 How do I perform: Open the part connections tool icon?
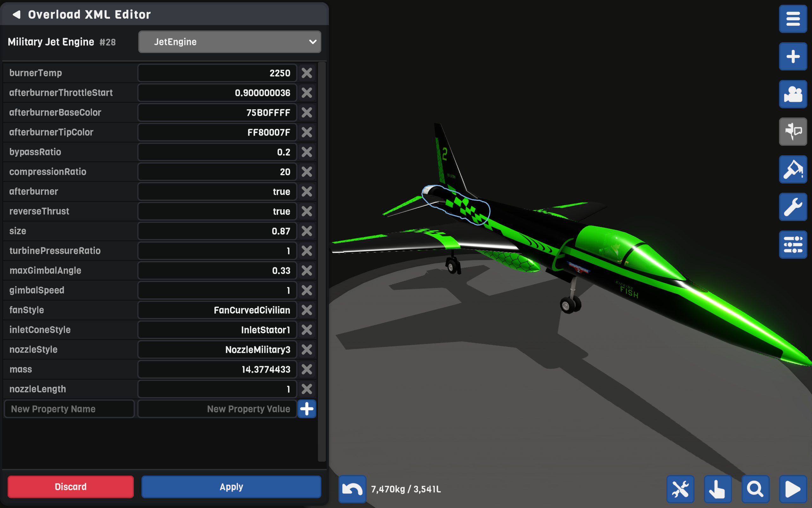793,132
